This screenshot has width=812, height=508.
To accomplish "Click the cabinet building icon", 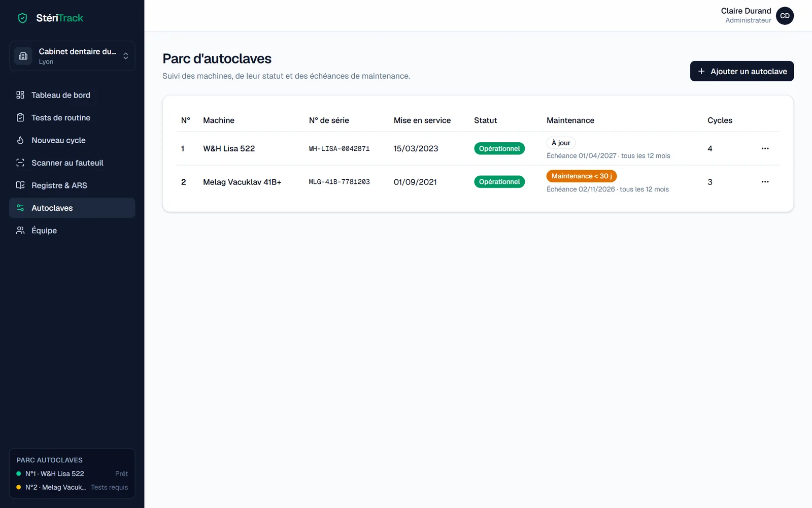I will point(23,56).
